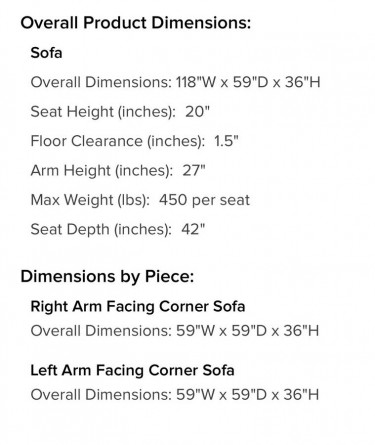This screenshot has height=445, width=375.
Task: Click the 42" seat depth value
Action: (x=193, y=229)
